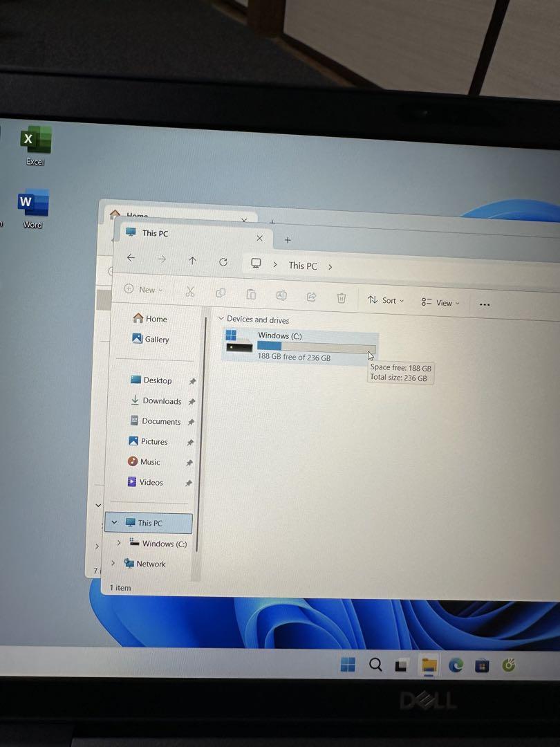Click chevron after This PC in address bar
Image resolution: width=560 pixels, height=747 pixels.
[330, 267]
